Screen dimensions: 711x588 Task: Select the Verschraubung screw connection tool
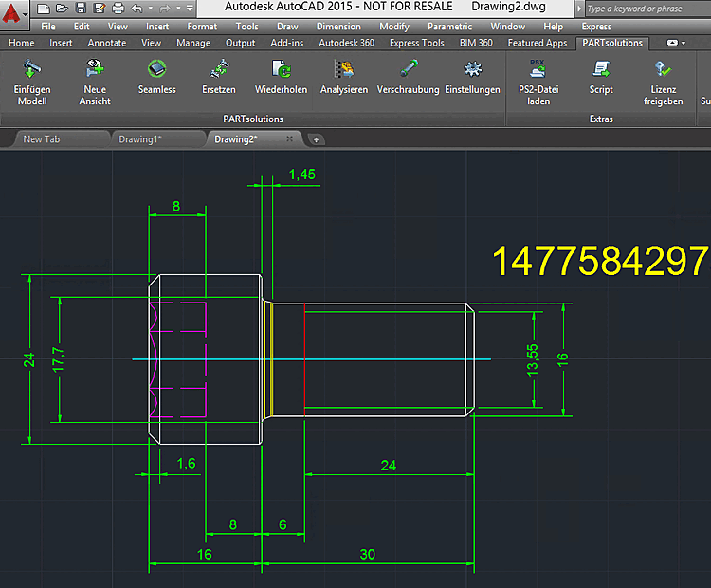408,70
